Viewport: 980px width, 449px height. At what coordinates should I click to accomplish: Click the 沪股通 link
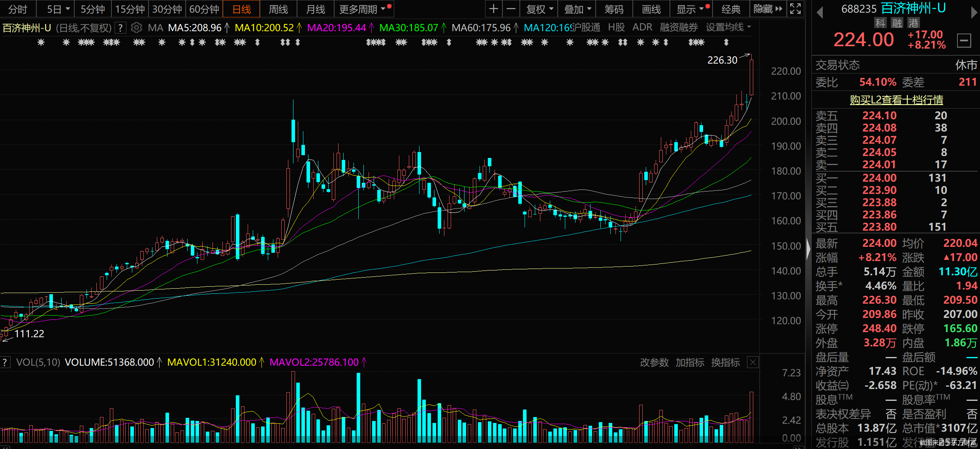point(586,27)
